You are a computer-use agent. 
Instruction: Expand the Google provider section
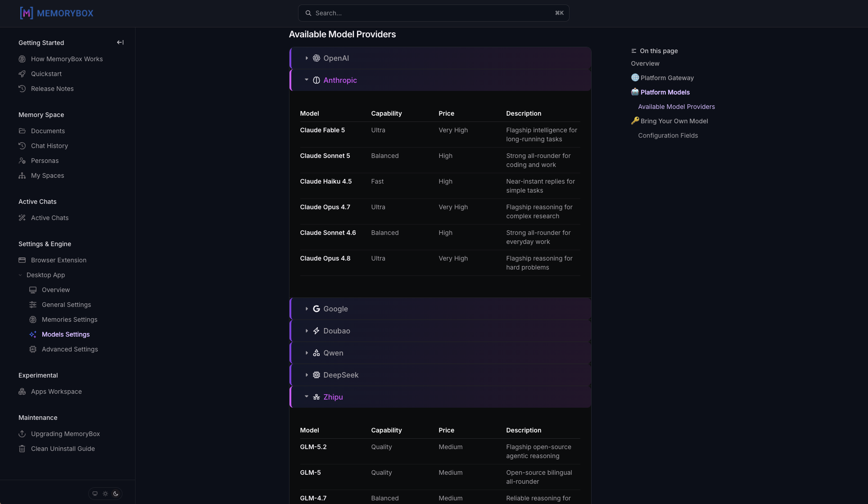[440, 309]
